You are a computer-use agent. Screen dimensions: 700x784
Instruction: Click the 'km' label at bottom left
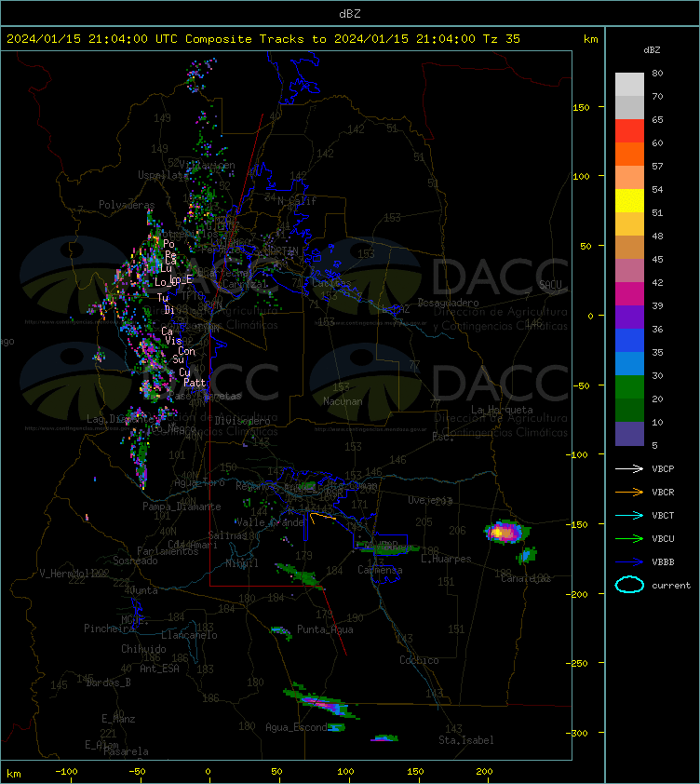[14, 774]
